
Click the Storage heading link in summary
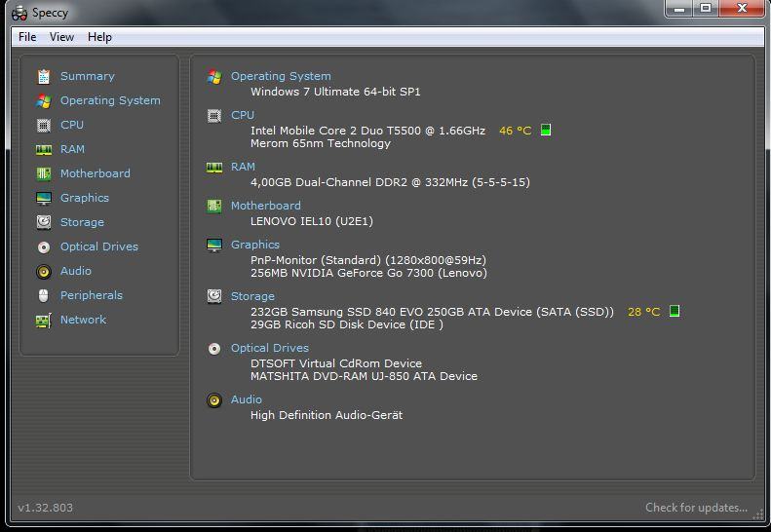[x=252, y=296]
